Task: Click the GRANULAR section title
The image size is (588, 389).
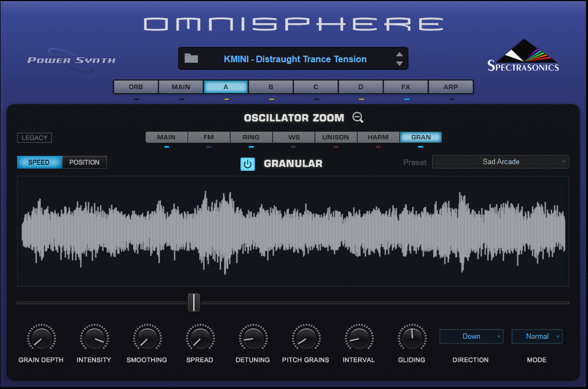Action: [293, 164]
